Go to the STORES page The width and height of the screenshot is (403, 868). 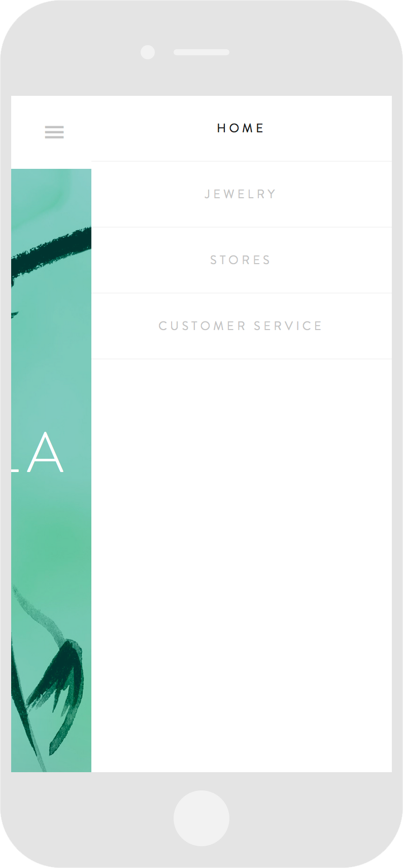coord(242,261)
